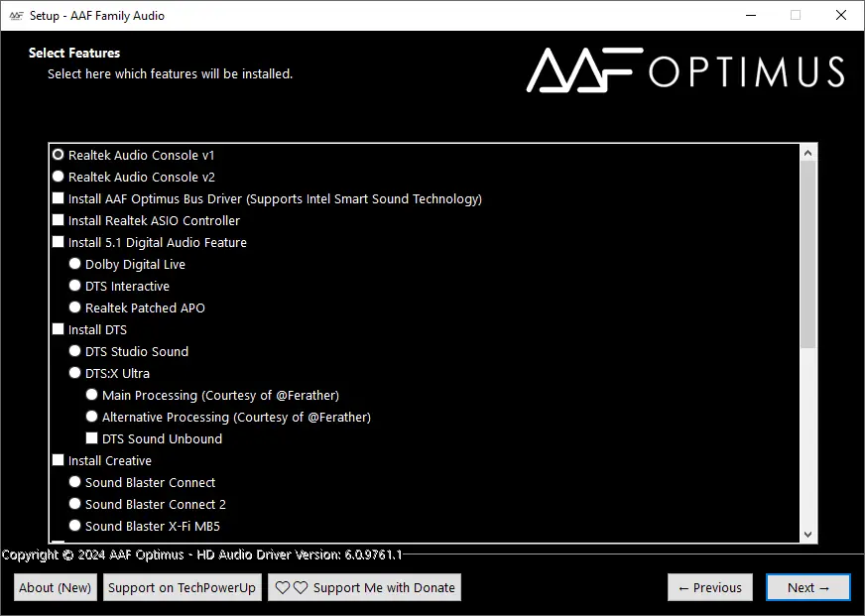Minimize the setup window
865x616 pixels.
point(751,16)
